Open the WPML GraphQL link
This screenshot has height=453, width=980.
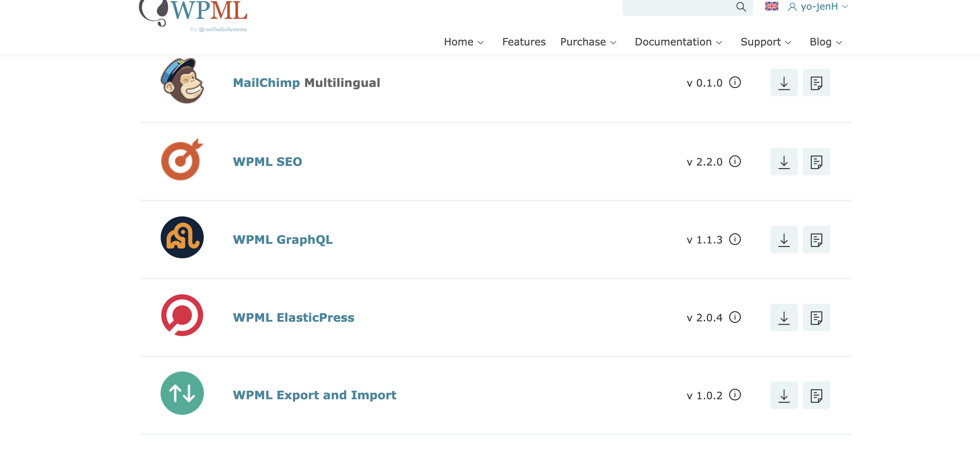(283, 239)
